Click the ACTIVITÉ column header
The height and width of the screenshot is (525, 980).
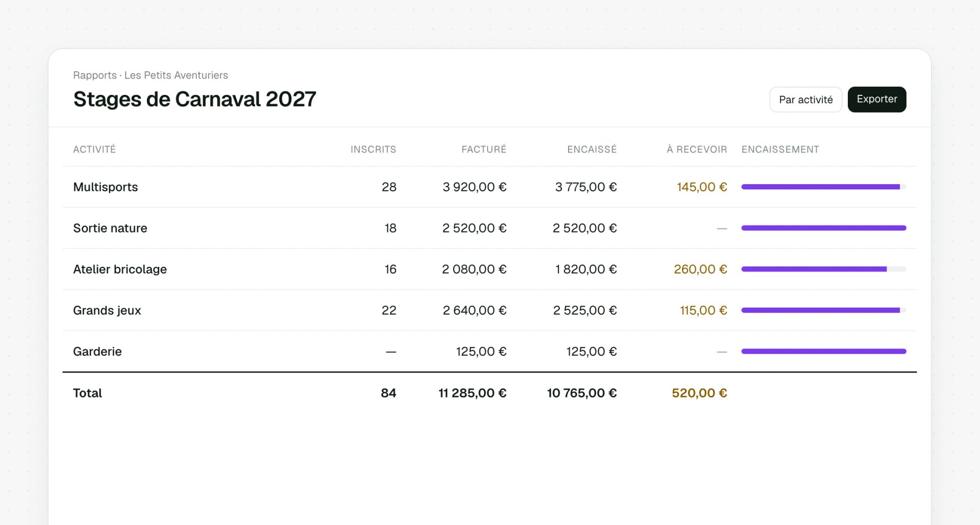(94, 149)
